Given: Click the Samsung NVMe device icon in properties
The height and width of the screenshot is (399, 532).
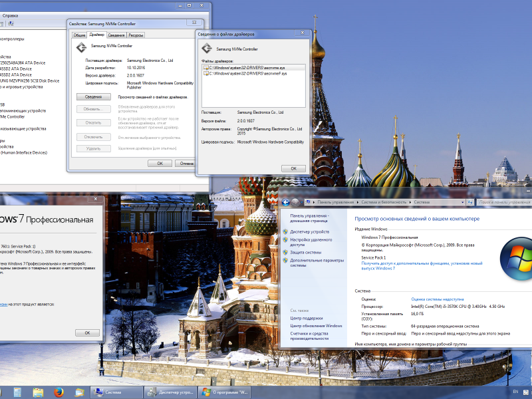Looking at the screenshot, I should [x=81, y=47].
